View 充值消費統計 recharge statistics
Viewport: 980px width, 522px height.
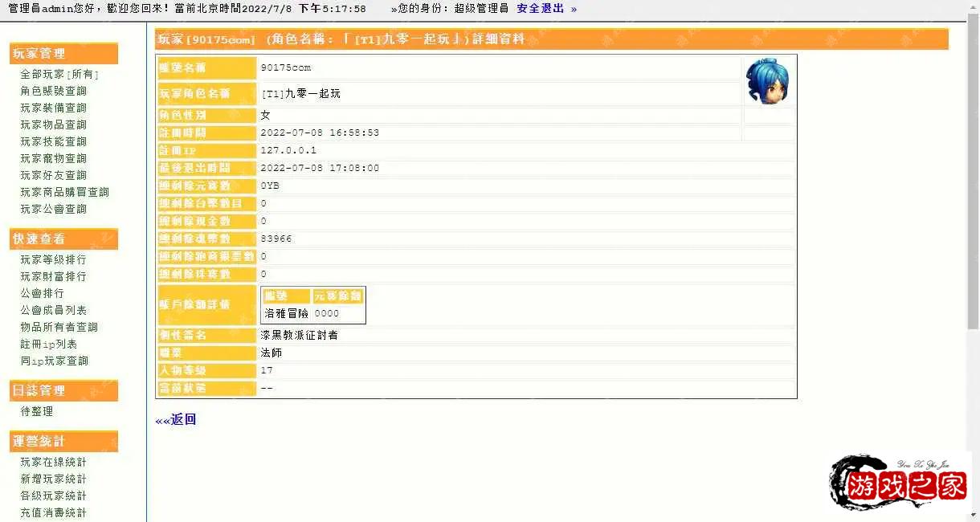pos(53,512)
